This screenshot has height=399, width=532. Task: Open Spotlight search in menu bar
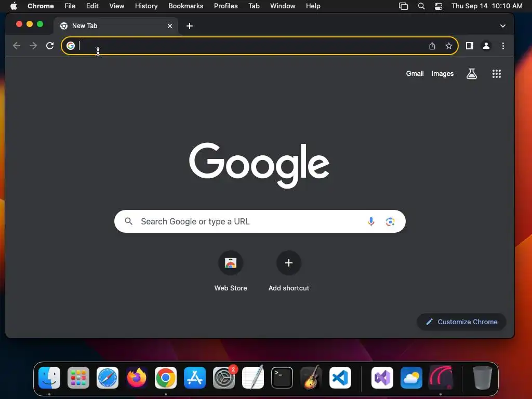(x=421, y=6)
